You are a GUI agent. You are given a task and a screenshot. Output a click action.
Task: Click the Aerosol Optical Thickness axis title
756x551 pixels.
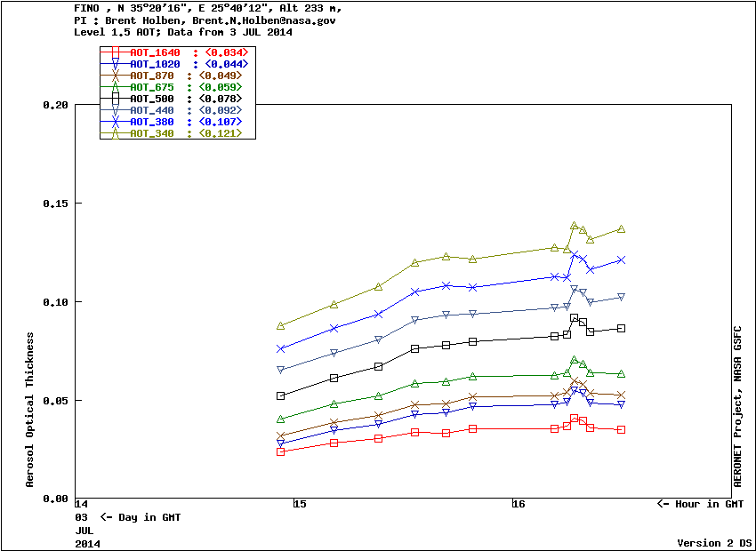(x=30, y=410)
